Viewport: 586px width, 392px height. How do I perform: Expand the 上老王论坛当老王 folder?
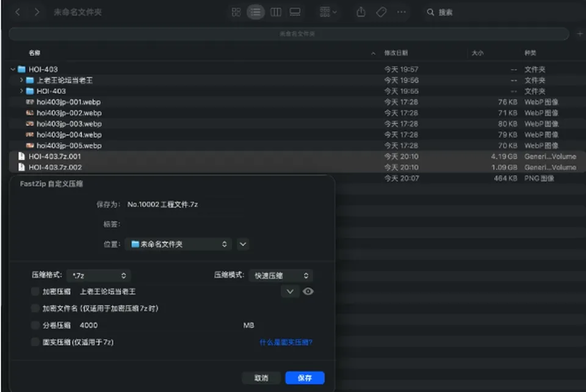[21, 80]
